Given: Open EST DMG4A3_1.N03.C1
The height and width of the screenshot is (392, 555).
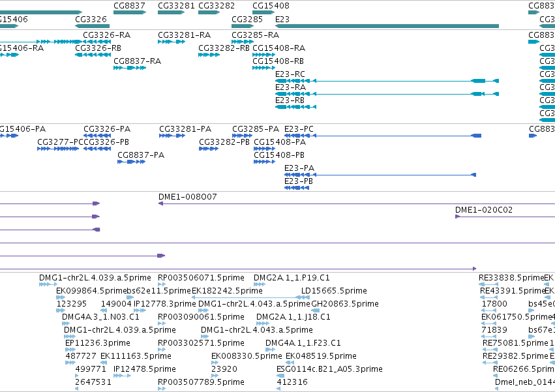Looking at the screenshot, I should tap(66, 324).
